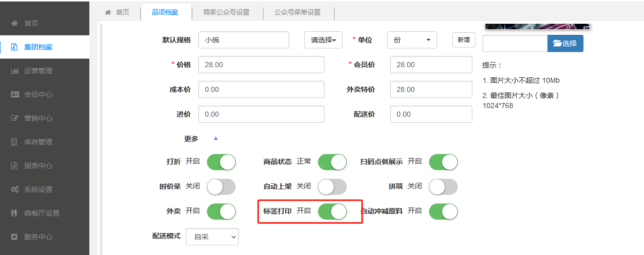Screen dimensions: 644x255
Task: Enable the 时价菜 toggle
Action: click(x=221, y=186)
